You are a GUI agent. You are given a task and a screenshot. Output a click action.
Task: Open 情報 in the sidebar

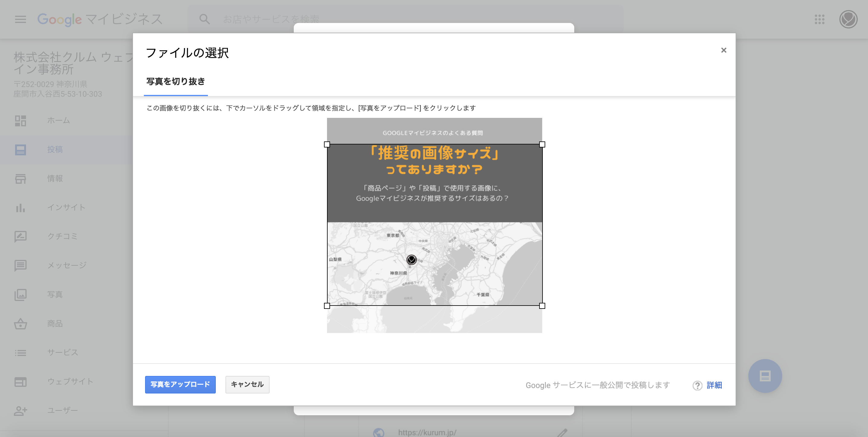(55, 179)
